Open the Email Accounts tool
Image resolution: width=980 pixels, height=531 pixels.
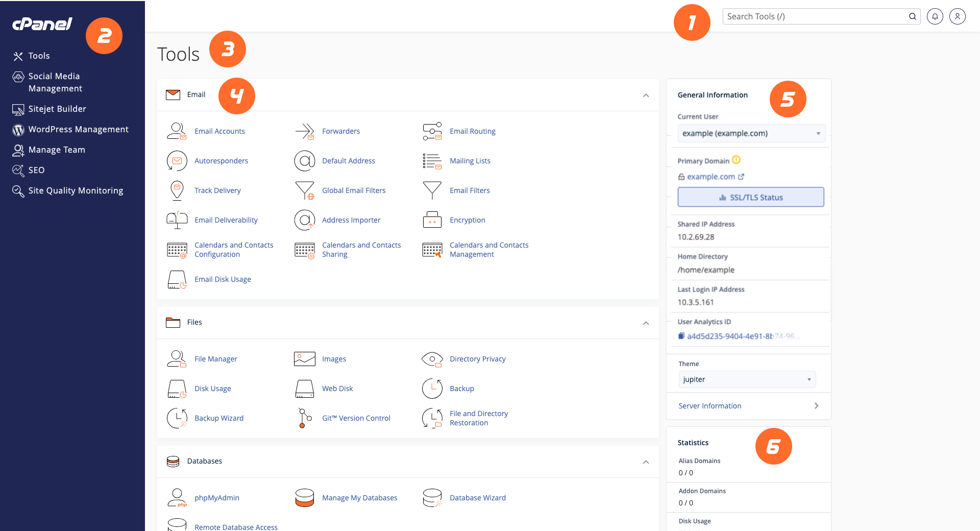(219, 131)
